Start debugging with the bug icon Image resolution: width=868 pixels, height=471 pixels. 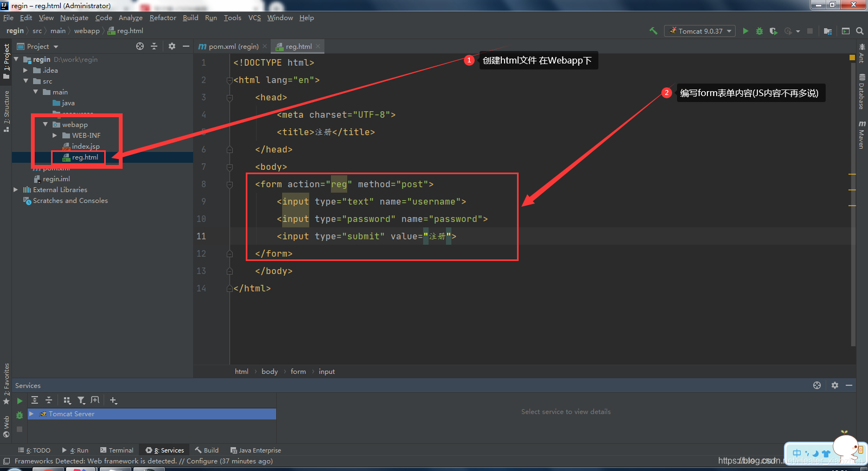click(x=759, y=31)
